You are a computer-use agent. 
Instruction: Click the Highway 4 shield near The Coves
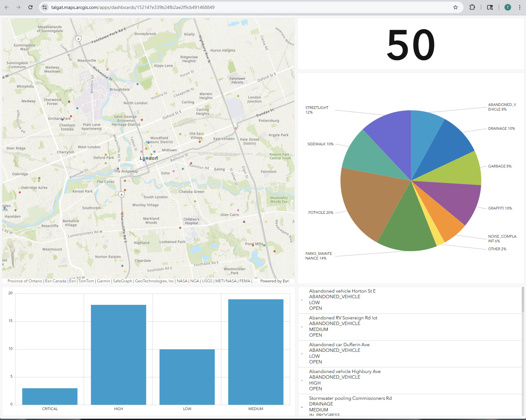point(122,194)
